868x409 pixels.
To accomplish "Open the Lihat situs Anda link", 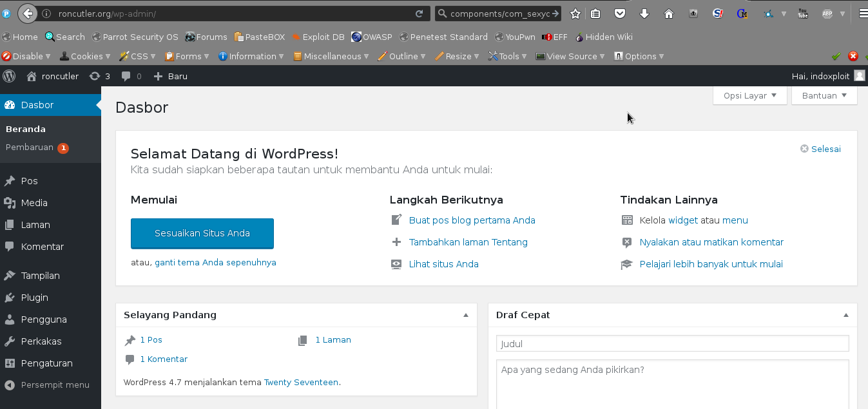I will pos(443,264).
